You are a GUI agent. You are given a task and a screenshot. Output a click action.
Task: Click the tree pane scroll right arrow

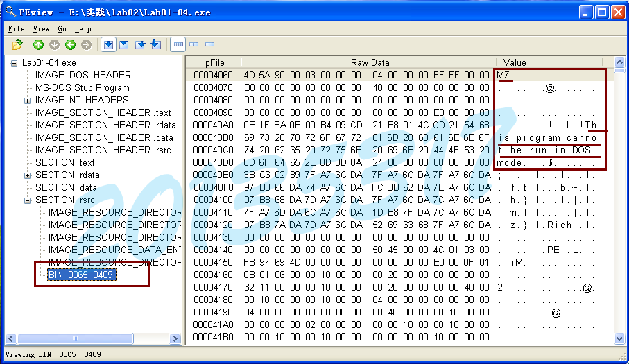tap(175, 339)
